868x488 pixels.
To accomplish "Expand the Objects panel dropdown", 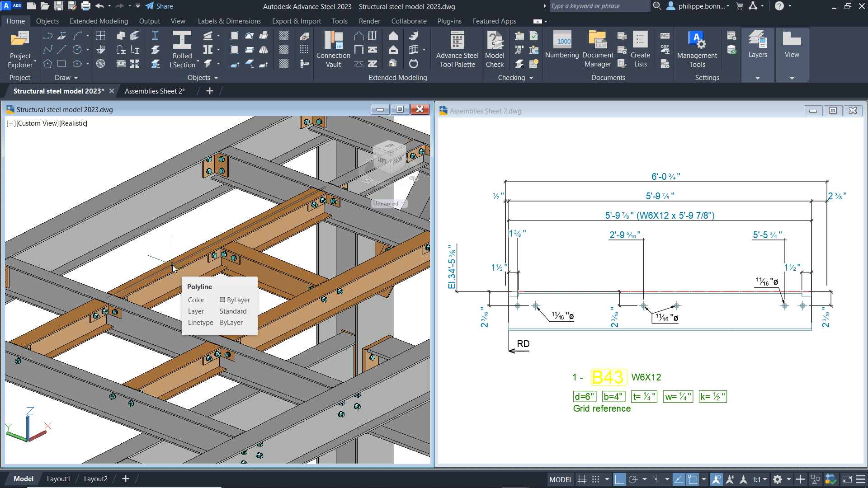I will tap(203, 78).
